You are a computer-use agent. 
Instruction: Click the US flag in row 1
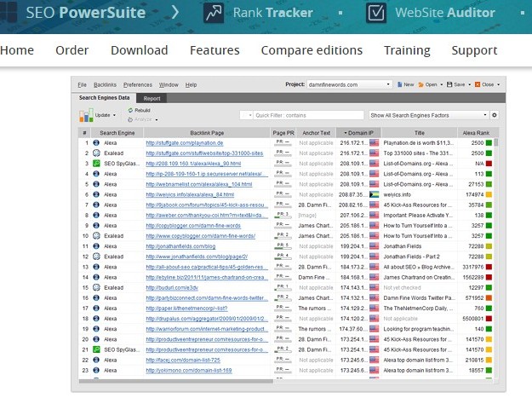[374, 143]
